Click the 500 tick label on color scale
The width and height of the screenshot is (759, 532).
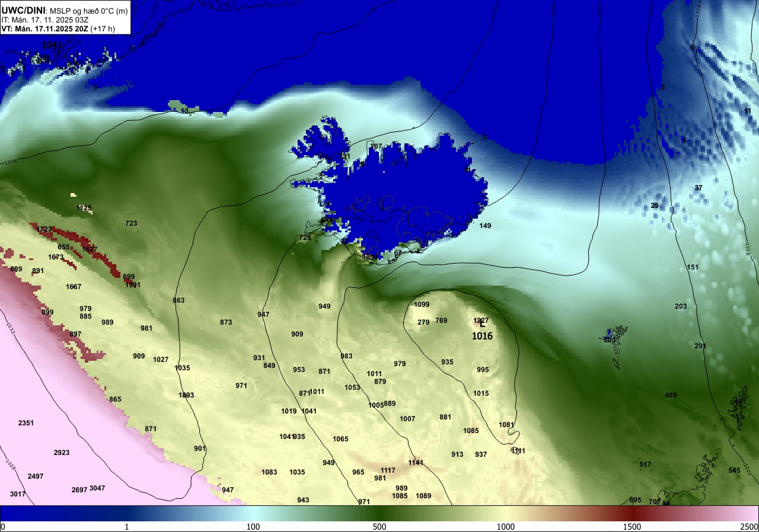point(379,527)
